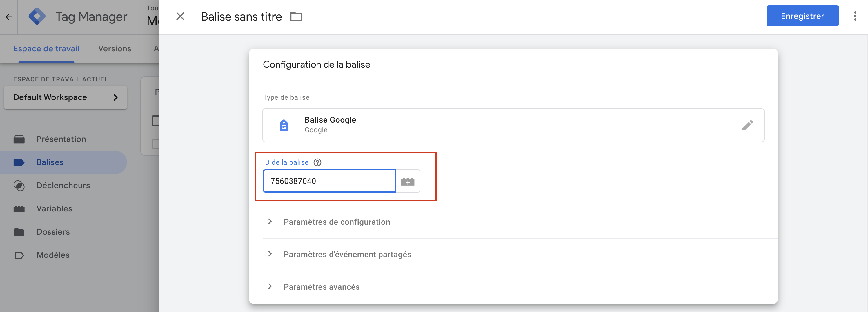The height and width of the screenshot is (312, 868).
Task: Click the help icon next to ID de la balise
Action: point(317,162)
